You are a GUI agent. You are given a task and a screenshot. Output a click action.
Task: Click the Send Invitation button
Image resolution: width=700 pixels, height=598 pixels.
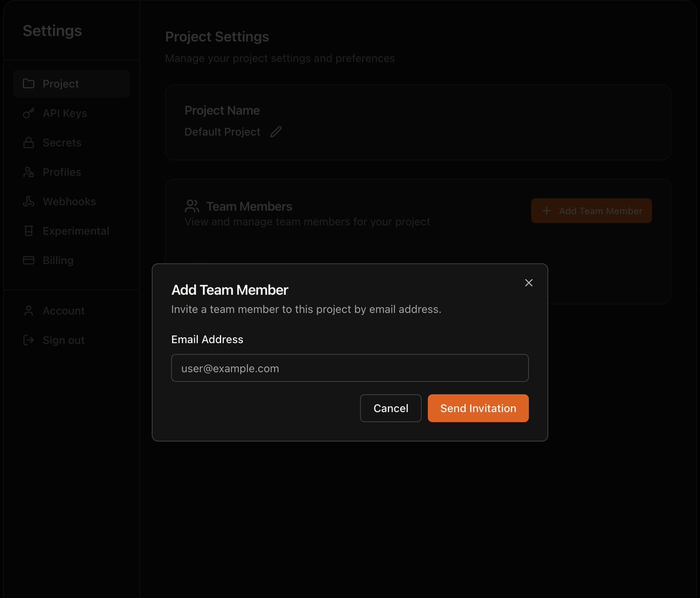pyautogui.click(x=478, y=408)
